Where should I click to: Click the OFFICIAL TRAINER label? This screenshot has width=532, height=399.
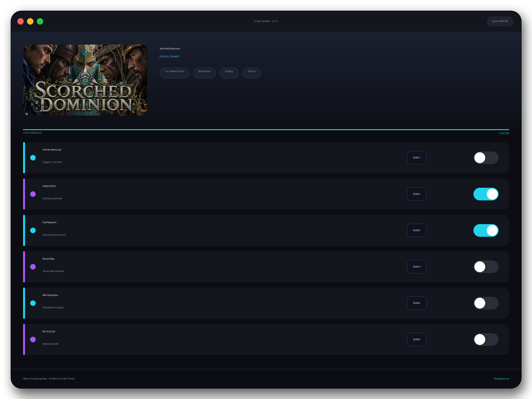coord(169,57)
